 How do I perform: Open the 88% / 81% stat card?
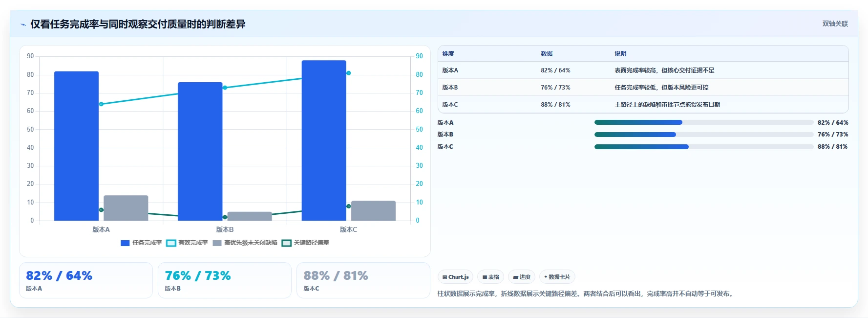(363, 280)
